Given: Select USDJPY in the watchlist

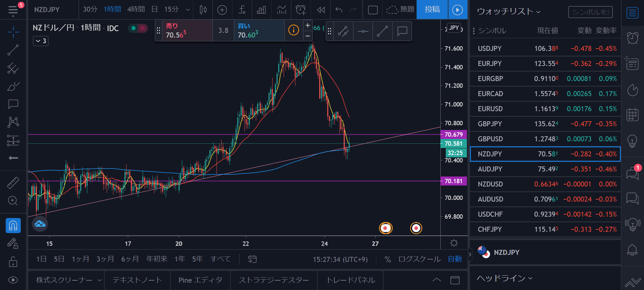Looking at the screenshot, I should (x=545, y=49).
